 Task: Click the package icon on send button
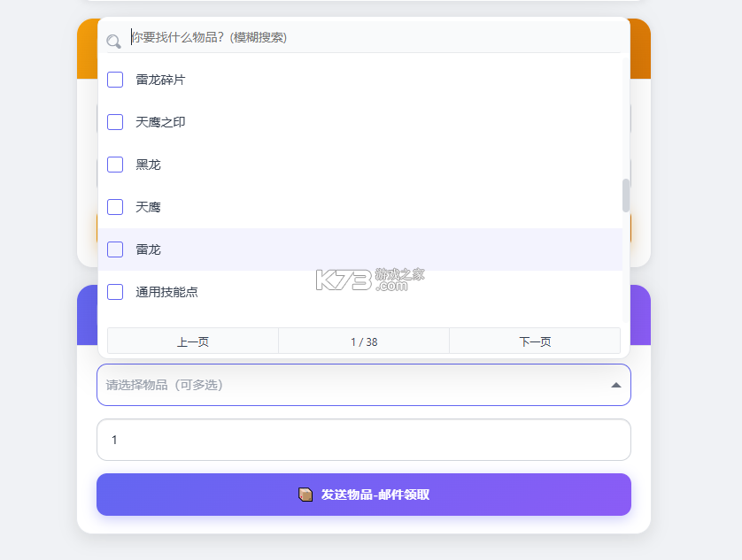click(305, 495)
